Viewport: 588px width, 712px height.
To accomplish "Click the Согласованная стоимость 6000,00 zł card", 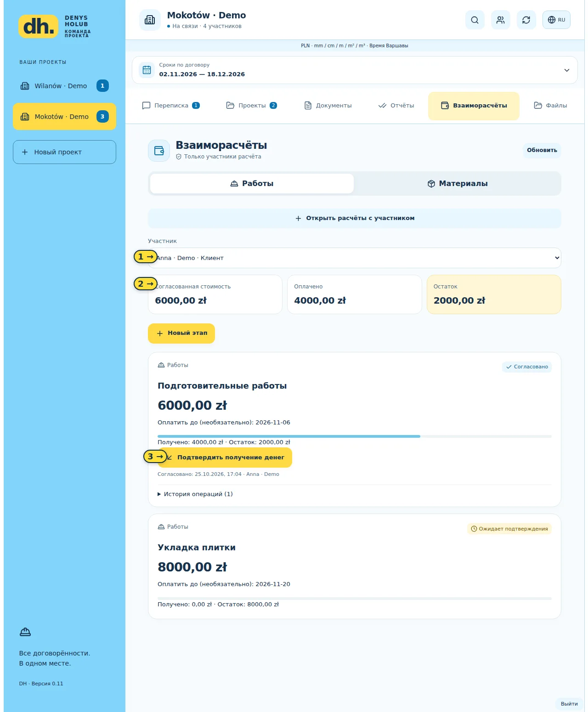I will pyautogui.click(x=215, y=294).
